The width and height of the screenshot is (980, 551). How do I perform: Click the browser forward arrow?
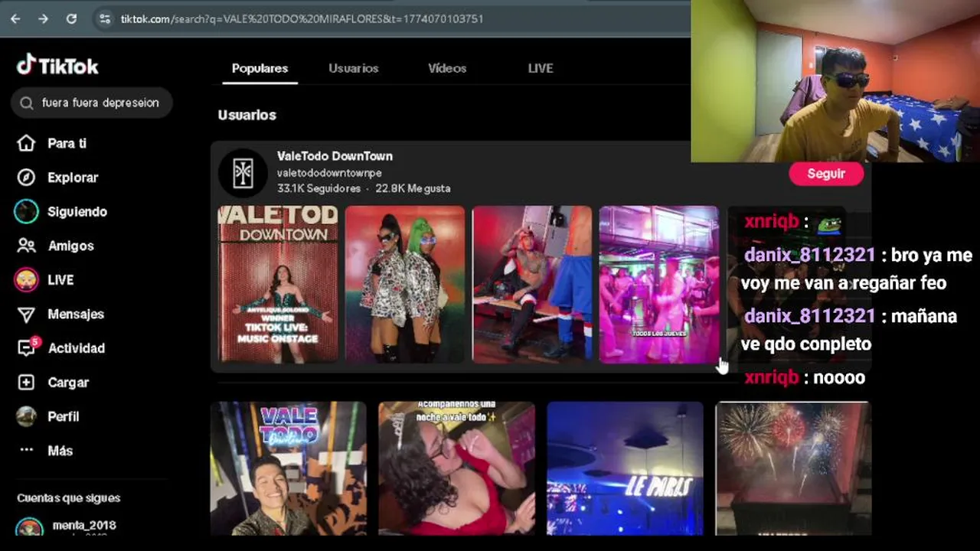pyautogui.click(x=43, y=18)
